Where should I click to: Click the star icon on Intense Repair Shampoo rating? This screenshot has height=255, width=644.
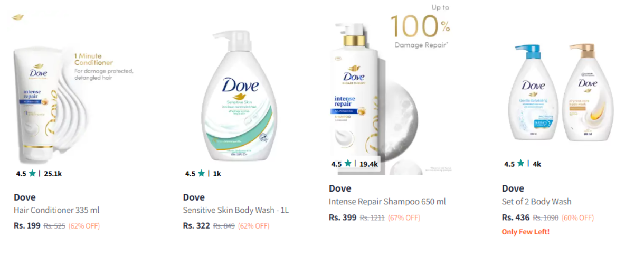coord(348,164)
